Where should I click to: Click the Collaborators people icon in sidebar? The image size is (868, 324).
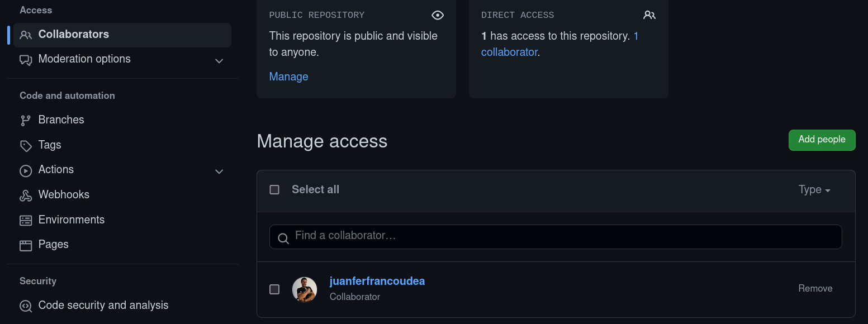(x=26, y=35)
